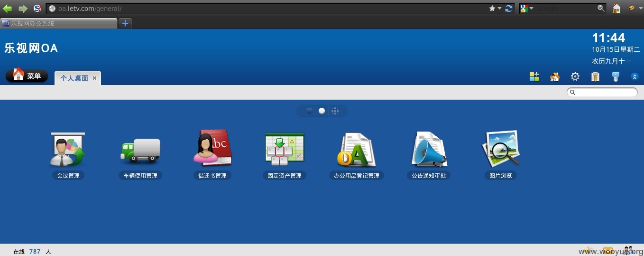Click the 农历九月十一 lunar date text
Viewport: 644px width, 256px height.
coord(611,61)
